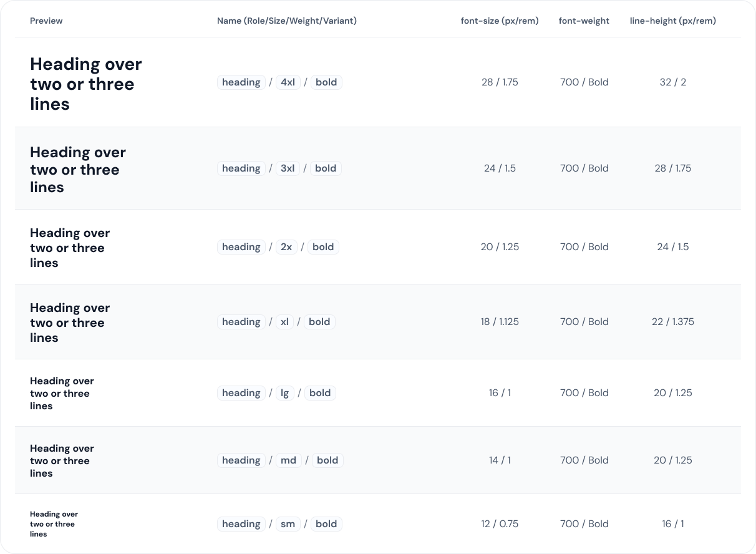This screenshot has height=554, width=756.
Task: Click the 'heading' chip in the 4xl row
Action: pos(241,82)
